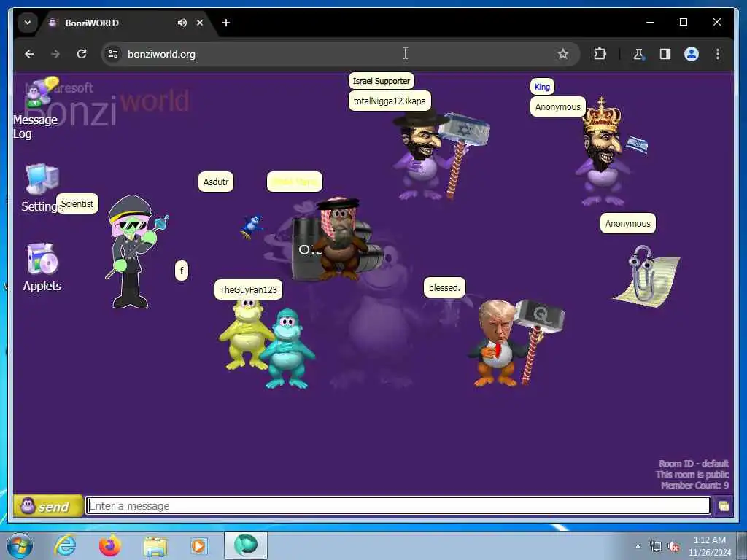Image resolution: width=747 pixels, height=560 pixels.
Task: Open the Chrome profile avatar
Action: [x=692, y=54]
